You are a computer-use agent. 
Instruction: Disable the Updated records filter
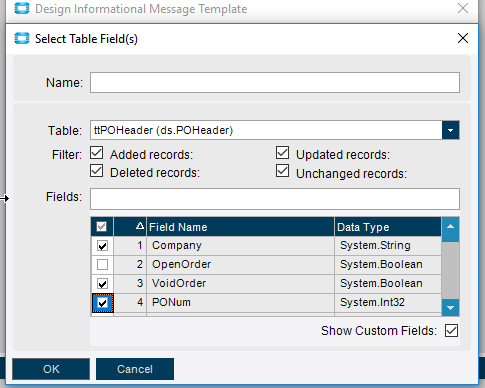tap(282, 153)
